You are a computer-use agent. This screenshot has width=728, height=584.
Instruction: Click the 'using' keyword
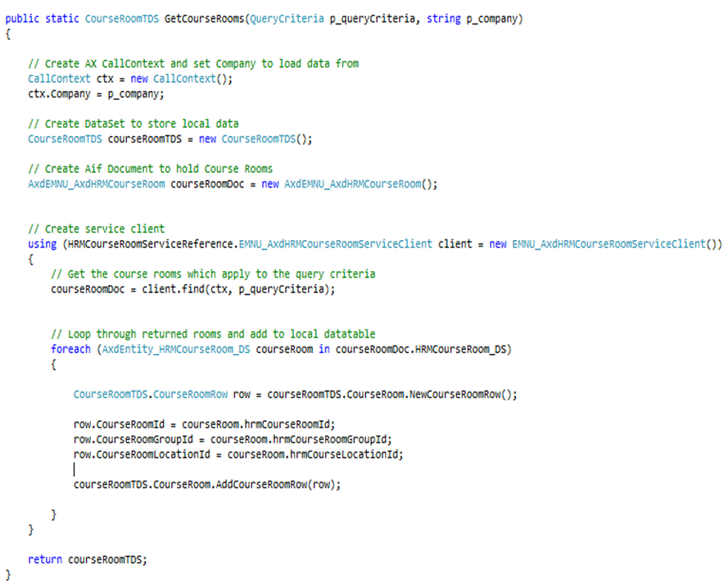[43, 244]
